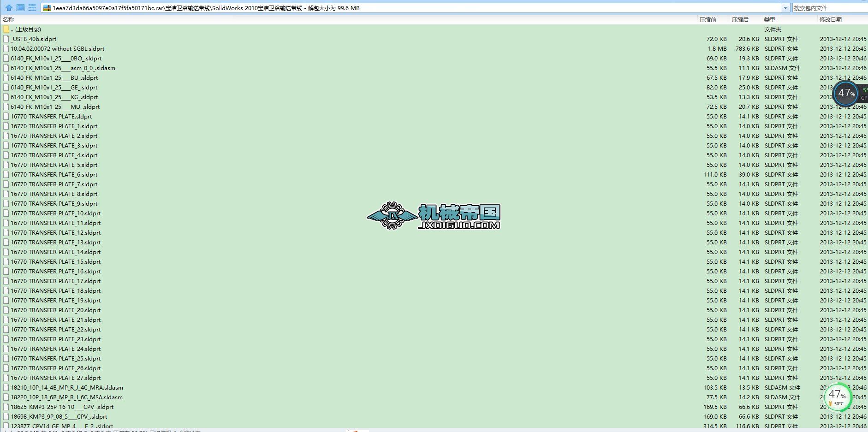Open the upper 47% CPU monitor widget

pos(846,93)
